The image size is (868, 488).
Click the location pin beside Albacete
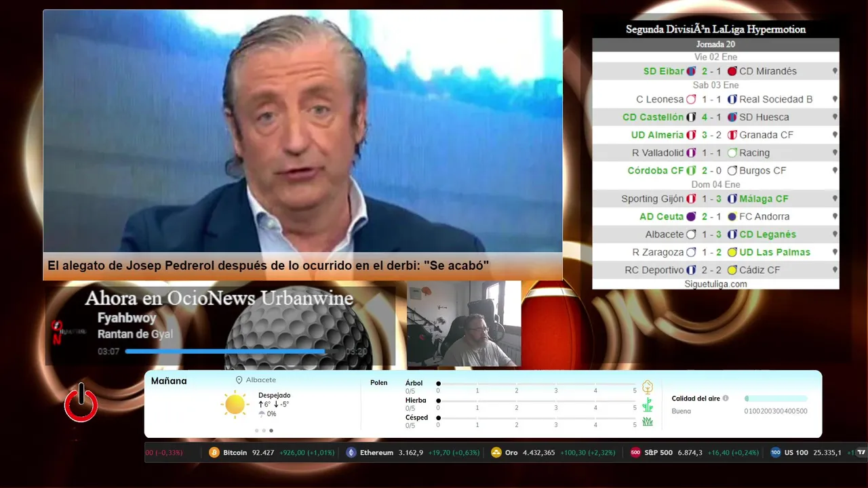(239, 380)
